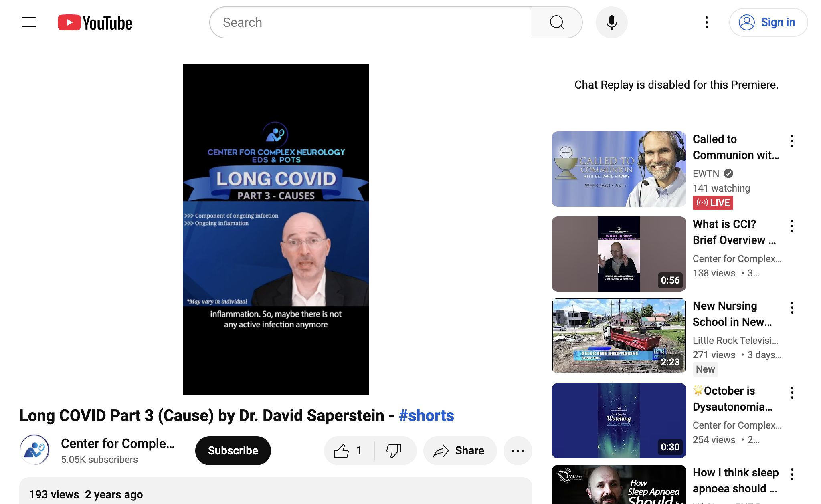Open the settings three-dot menu near Sign in
The height and width of the screenshot is (504, 821).
707,22
